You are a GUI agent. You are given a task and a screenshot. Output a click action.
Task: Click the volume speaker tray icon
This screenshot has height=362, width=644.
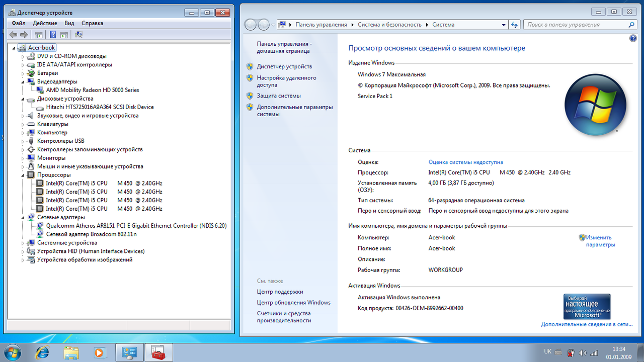pos(583,352)
